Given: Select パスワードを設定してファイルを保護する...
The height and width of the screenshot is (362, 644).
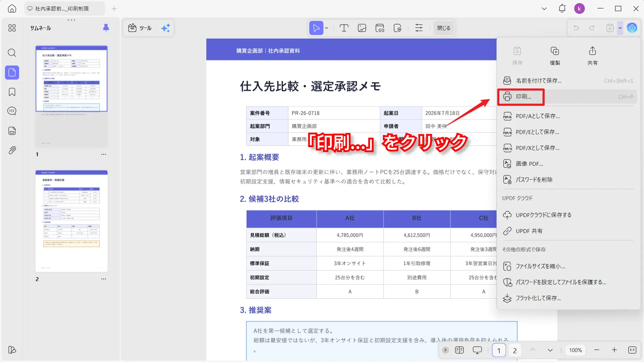Looking at the screenshot, I should tap(568, 282).
